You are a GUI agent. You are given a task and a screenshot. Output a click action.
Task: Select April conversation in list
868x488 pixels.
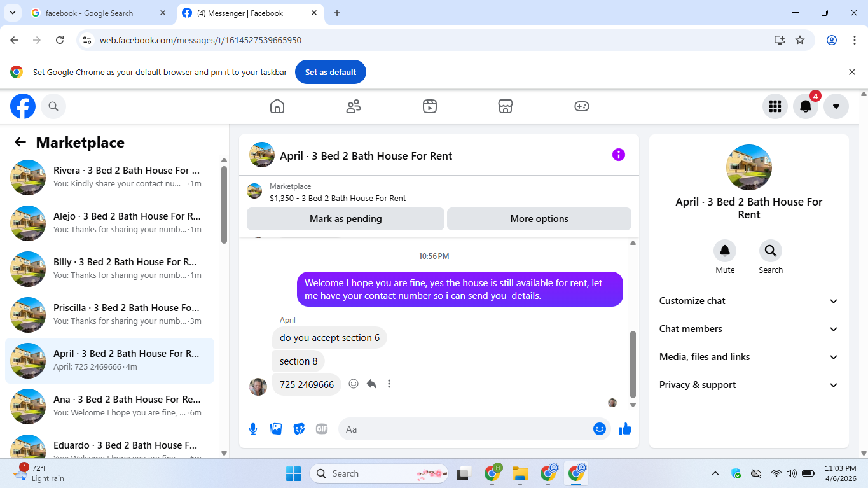[109, 361]
